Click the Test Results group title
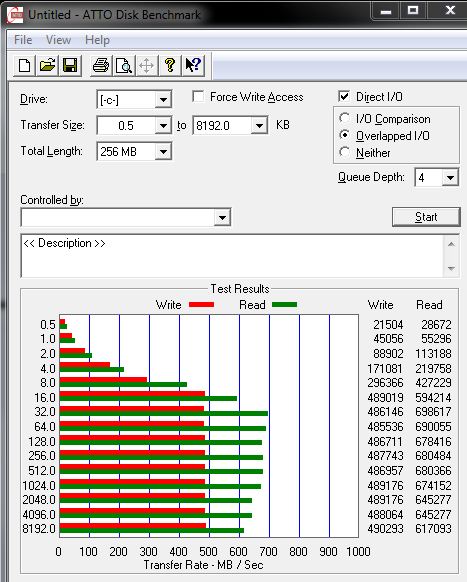 [x=240, y=289]
